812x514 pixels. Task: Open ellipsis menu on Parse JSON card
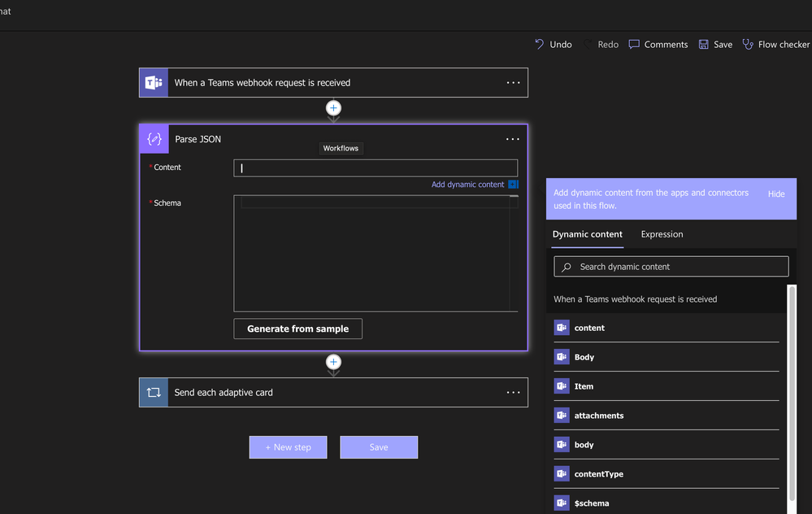click(x=513, y=139)
